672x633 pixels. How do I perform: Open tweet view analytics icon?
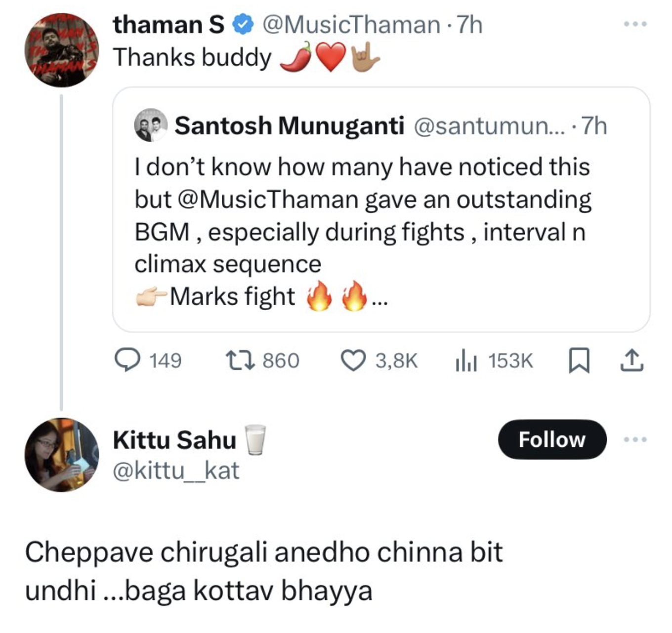click(465, 360)
